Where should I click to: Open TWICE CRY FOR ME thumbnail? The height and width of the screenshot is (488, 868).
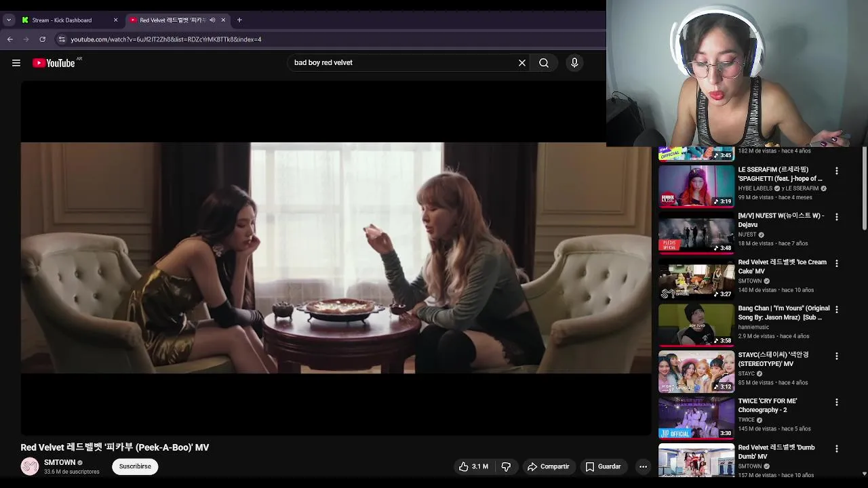tap(696, 418)
